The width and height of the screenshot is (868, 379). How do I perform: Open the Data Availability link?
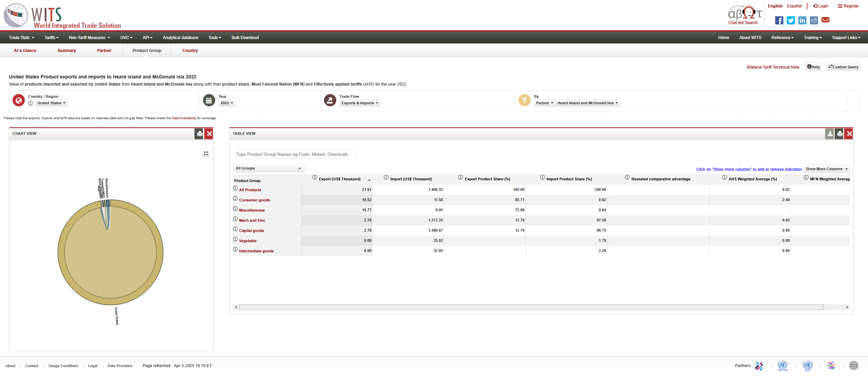pyautogui.click(x=184, y=118)
